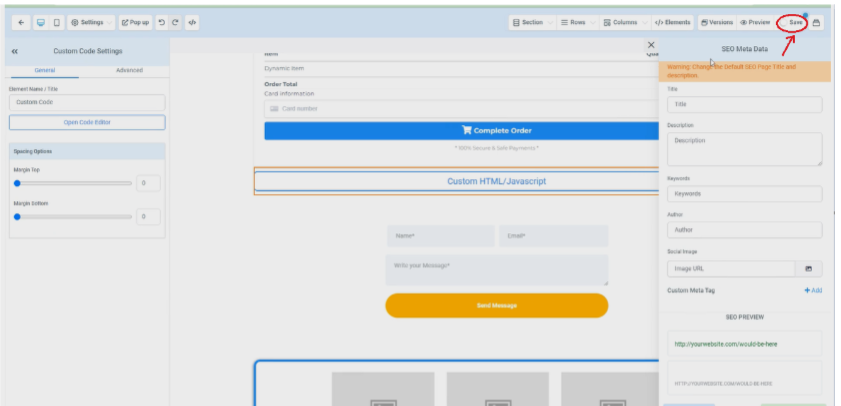The width and height of the screenshot is (841, 406).
Task: Click Open Code Editor button
Action: (x=87, y=122)
